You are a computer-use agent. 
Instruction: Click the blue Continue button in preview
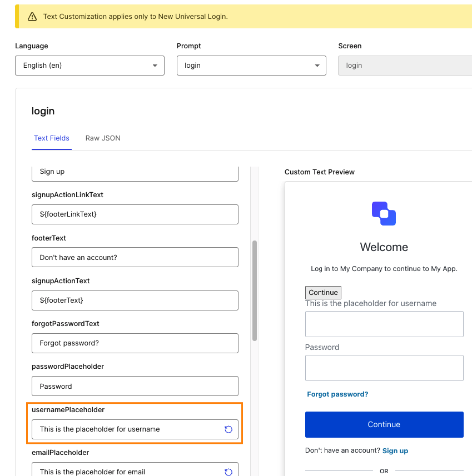click(x=384, y=424)
